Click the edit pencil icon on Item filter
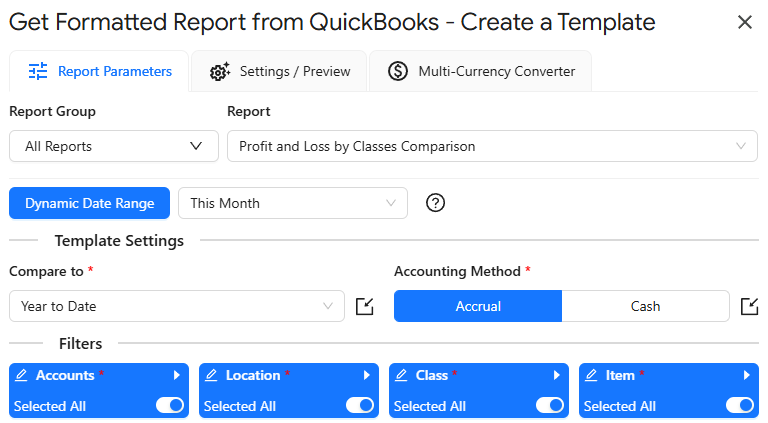Image resolution: width=768 pixels, height=423 pixels. pyautogui.click(x=591, y=376)
